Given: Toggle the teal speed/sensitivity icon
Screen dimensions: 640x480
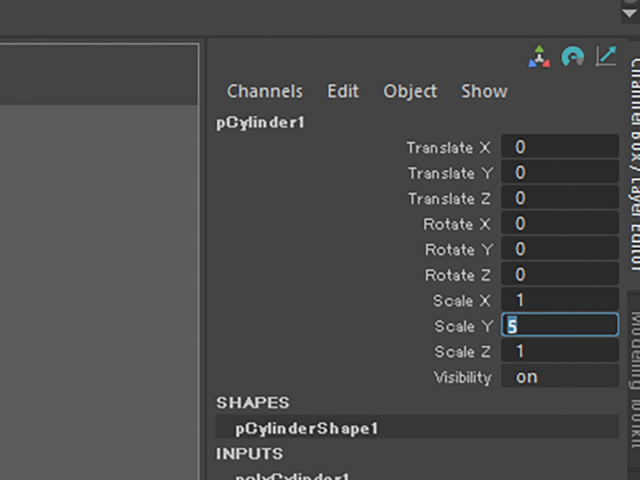Looking at the screenshot, I should [x=573, y=56].
